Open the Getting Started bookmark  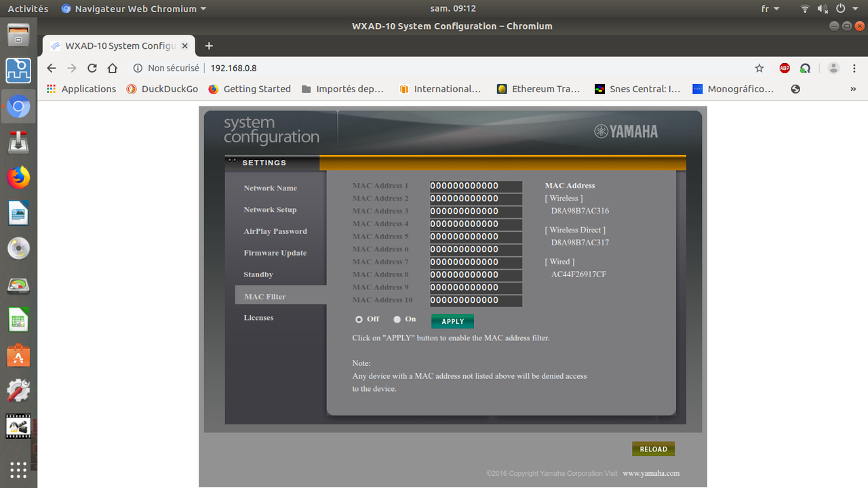click(250, 89)
